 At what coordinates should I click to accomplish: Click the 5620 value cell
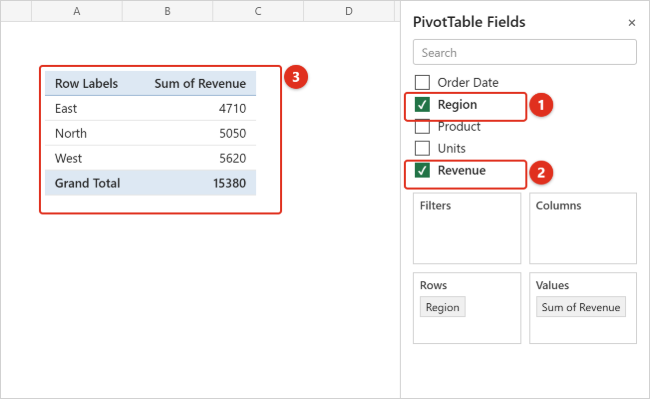pyautogui.click(x=232, y=158)
